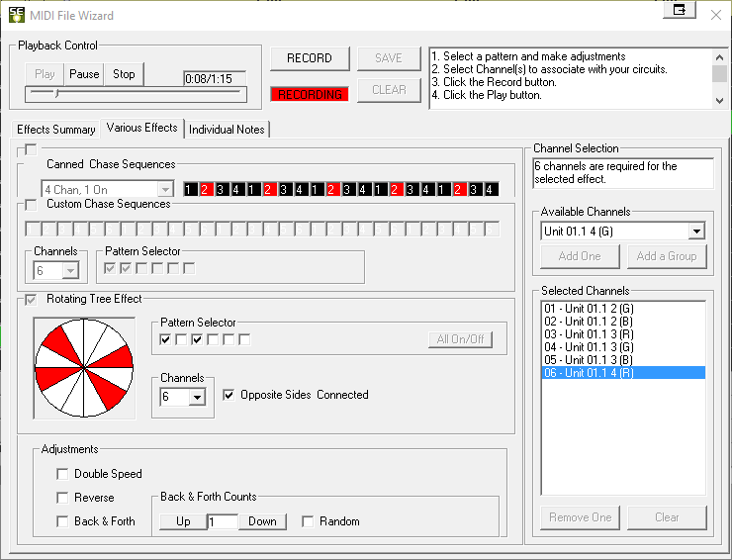Click the dock window icon in title bar
This screenshot has height=560, width=732.
[x=680, y=10]
